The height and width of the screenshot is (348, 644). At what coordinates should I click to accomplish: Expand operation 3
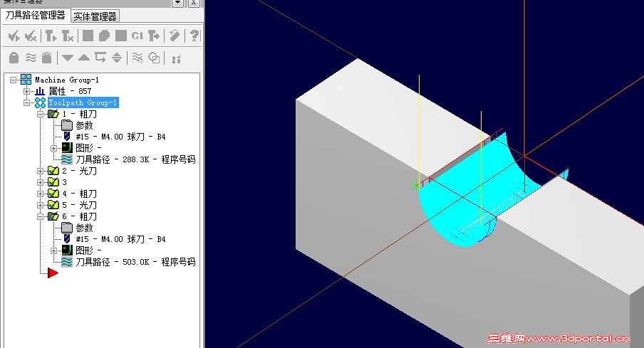click(x=40, y=182)
